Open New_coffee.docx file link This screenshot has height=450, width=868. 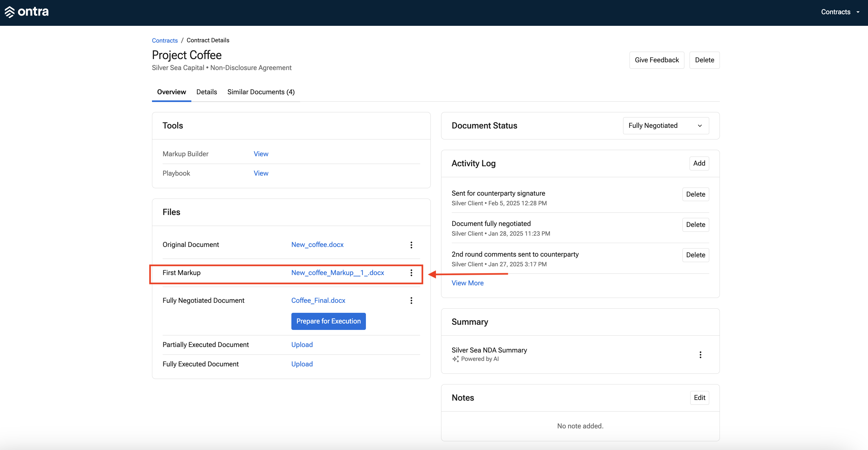(317, 244)
